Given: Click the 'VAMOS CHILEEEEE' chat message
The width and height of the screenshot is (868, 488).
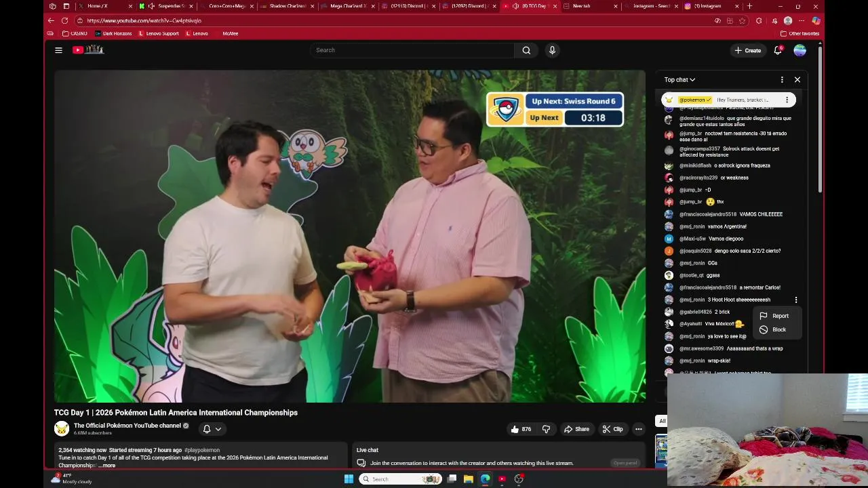Looking at the screenshot, I should pos(761,214).
